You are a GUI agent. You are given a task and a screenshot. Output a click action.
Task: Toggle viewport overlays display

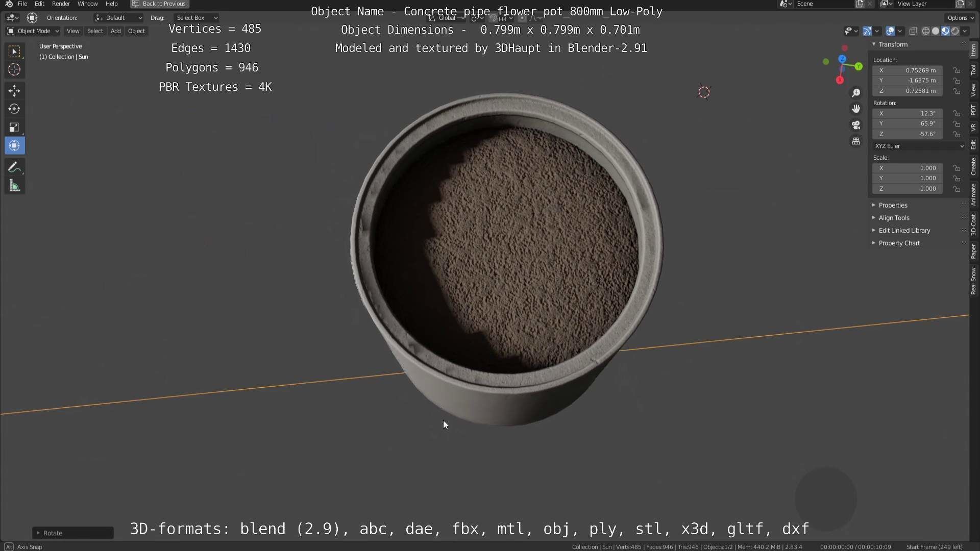pyautogui.click(x=890, y=31)
